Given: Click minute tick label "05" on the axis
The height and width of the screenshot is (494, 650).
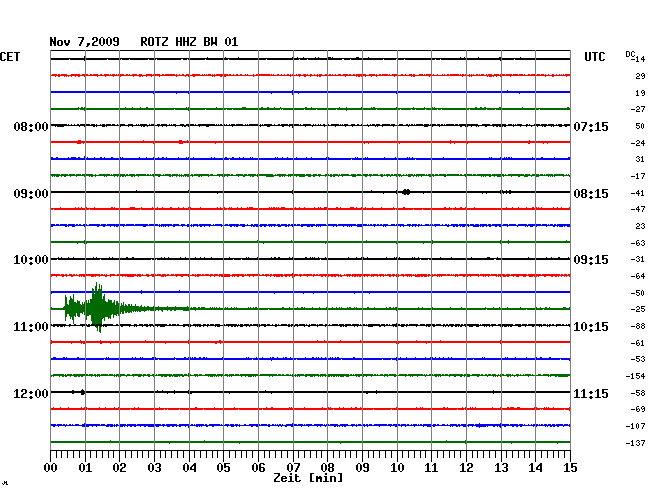Looking at the screenshot, I should (223, 467).
